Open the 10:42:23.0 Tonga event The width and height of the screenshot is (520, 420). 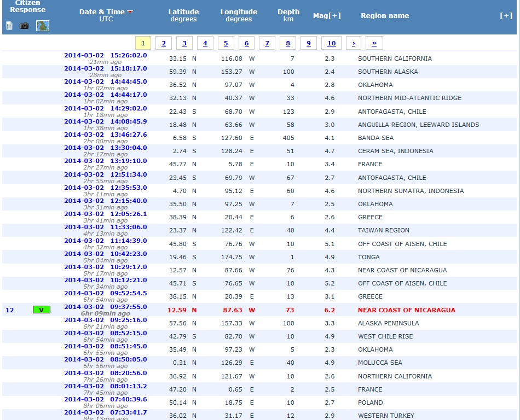[x=106, y=254]
